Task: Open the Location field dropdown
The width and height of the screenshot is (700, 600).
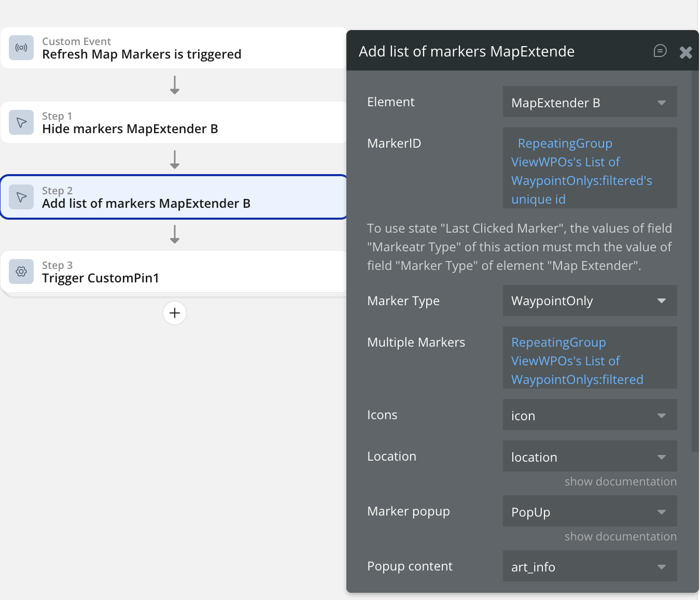Action: pyautogui.click(x=590, y=456)
